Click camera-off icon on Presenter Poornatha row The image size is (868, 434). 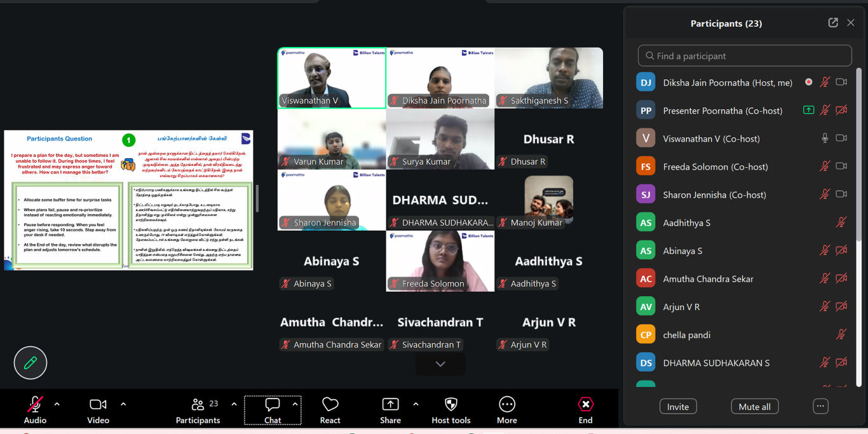[x=841, y=111]
